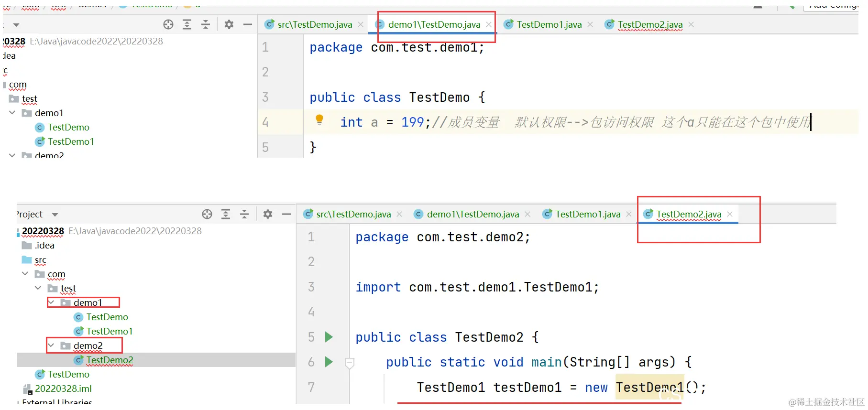
Task: Click the 'import com.test.demo1.TestDemo1;' code line
Action: pyautogui.click(x=477, y=287)
